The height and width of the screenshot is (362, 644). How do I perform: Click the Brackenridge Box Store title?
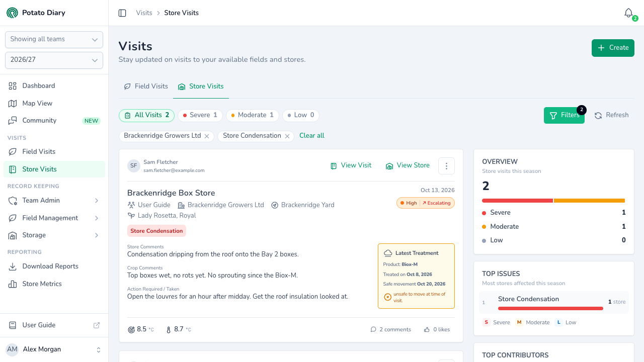point(171,193)
